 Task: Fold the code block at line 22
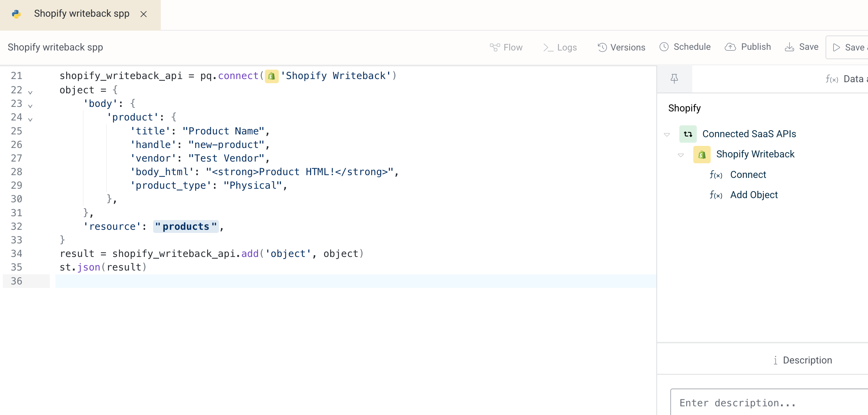30,93
